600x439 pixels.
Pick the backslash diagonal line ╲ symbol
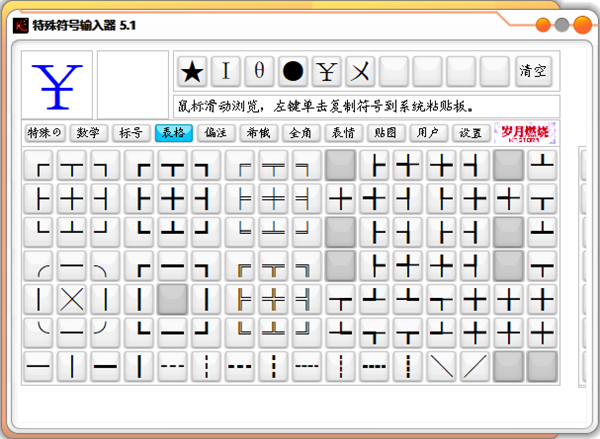(x=441, y=366)
